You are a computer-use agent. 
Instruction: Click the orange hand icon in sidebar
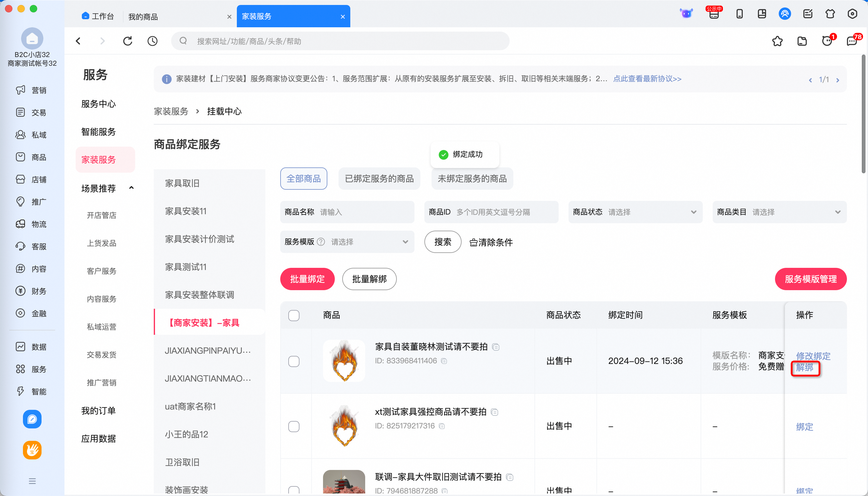pyautogui.click(x=32, y=450)
